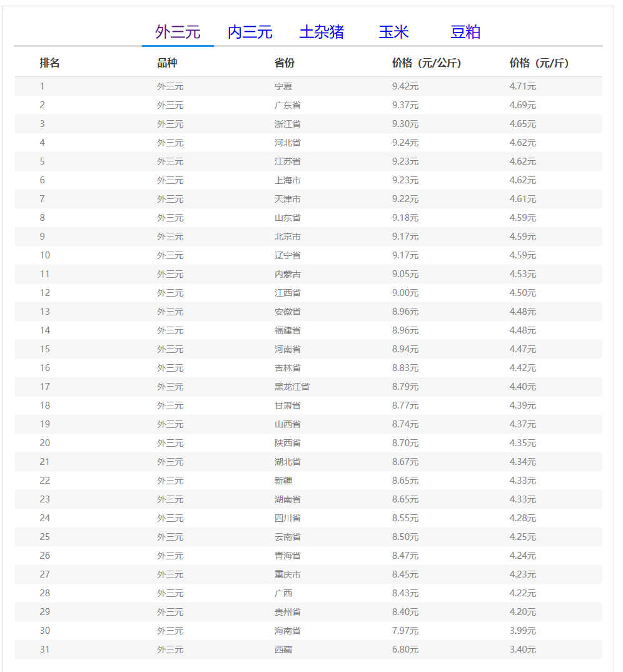
Task: Select rank number 31 cell
Action: [x=44, y=649]
